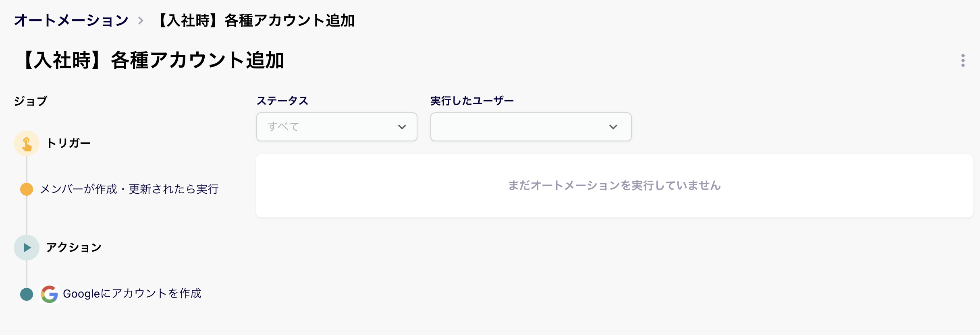Image resolution: width=980 pixels, height=335 pixels.
Task: Click the Google logo icon
Action: tap(49, 294)
